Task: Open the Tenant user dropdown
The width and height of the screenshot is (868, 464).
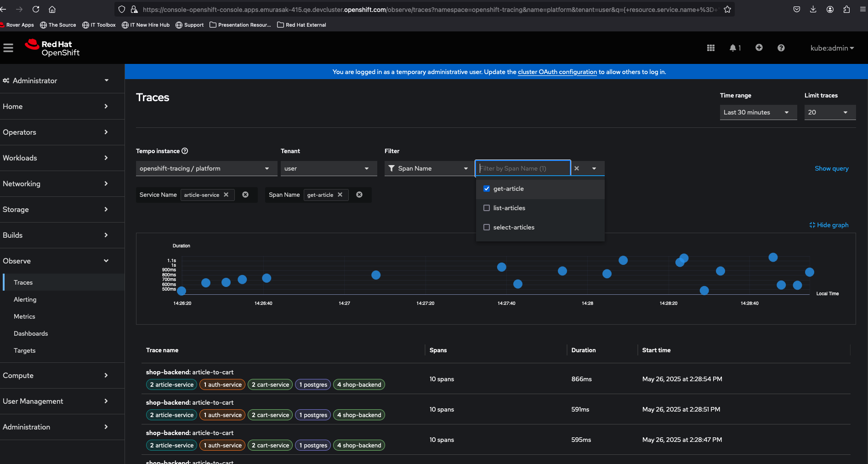Action: (x=329, y=168)
